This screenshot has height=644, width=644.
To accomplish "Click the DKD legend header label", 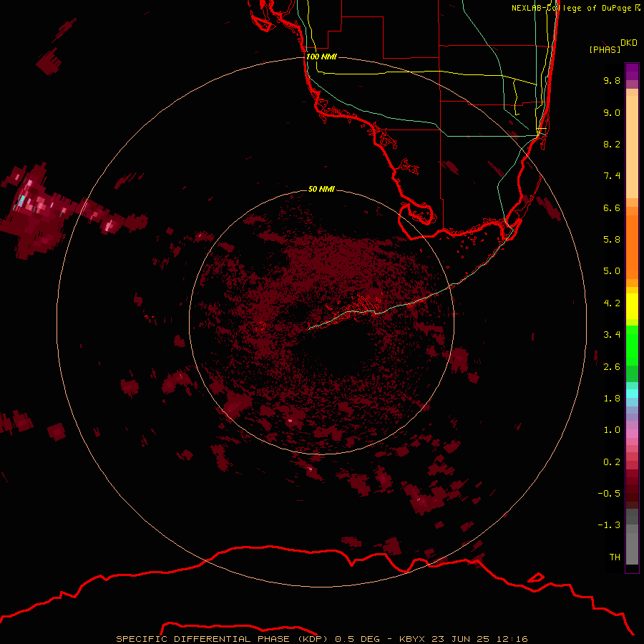I will (x=628, y=43).
